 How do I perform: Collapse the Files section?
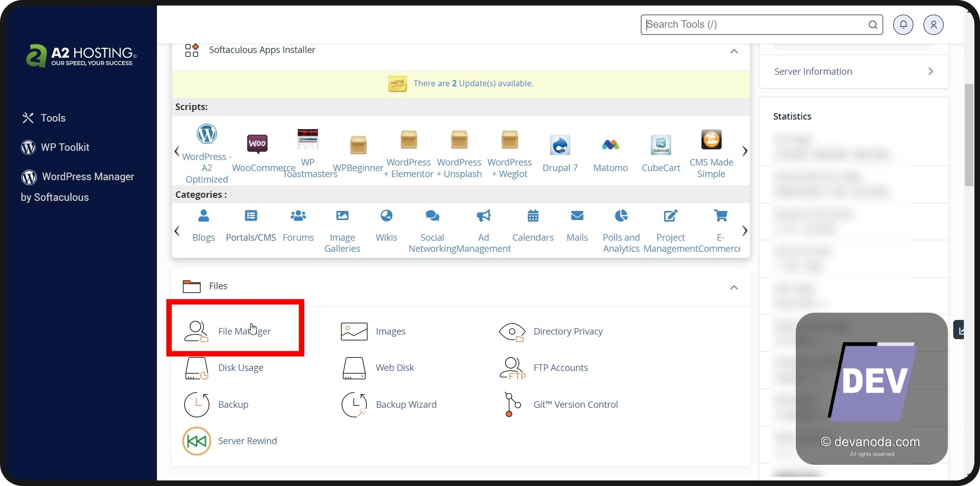pyautogui.click(x=734, y=288)
